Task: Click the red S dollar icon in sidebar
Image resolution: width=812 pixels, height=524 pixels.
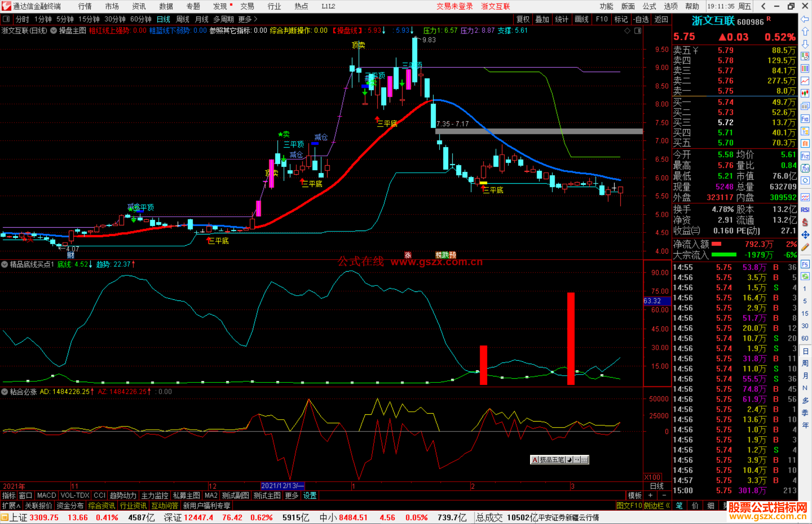Action: tap(805, 222)
